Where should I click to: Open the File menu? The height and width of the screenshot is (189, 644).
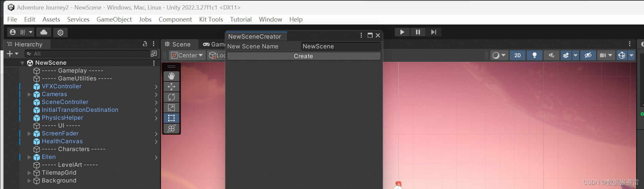pos(12,20)
